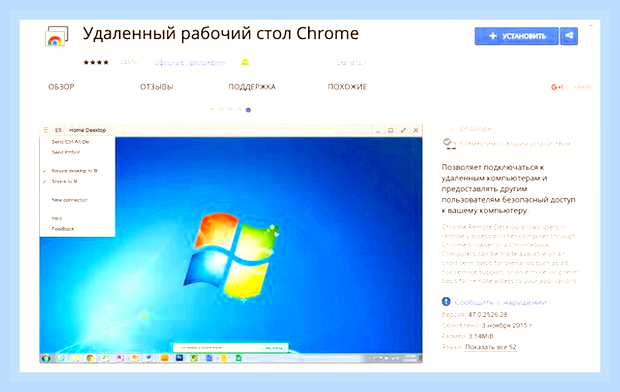Click the remote system tray icons
The width and height of the screenshot is (620, 392).
(386, 358)
